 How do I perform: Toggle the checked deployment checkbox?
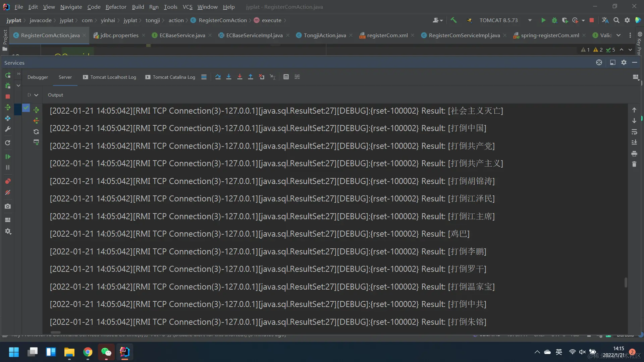click(x=26, y=108)
